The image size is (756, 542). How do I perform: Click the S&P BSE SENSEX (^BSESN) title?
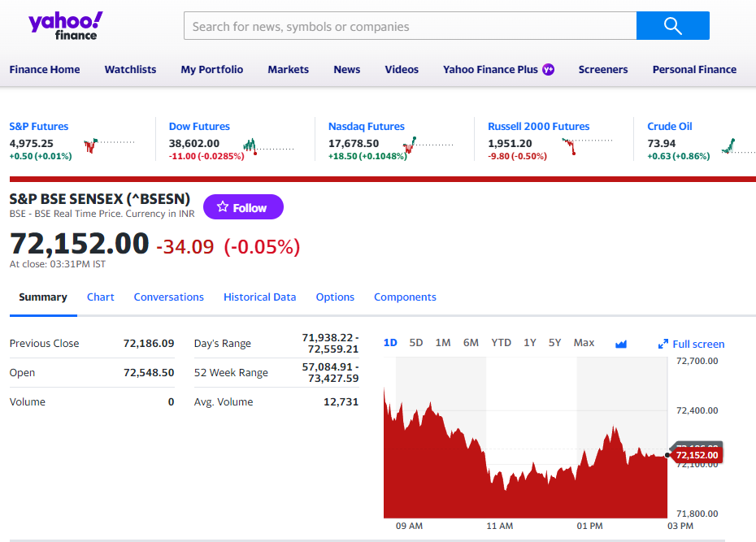[100, 199]
